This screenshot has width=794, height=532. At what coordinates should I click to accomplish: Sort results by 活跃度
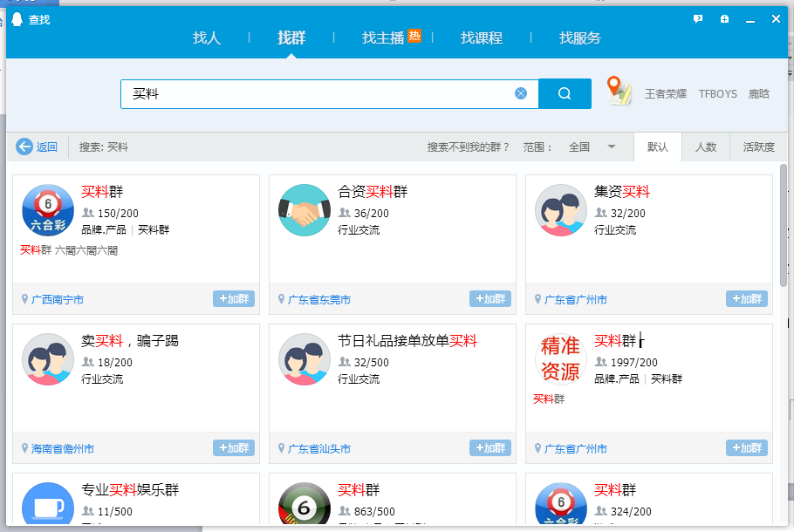point(758,147)
